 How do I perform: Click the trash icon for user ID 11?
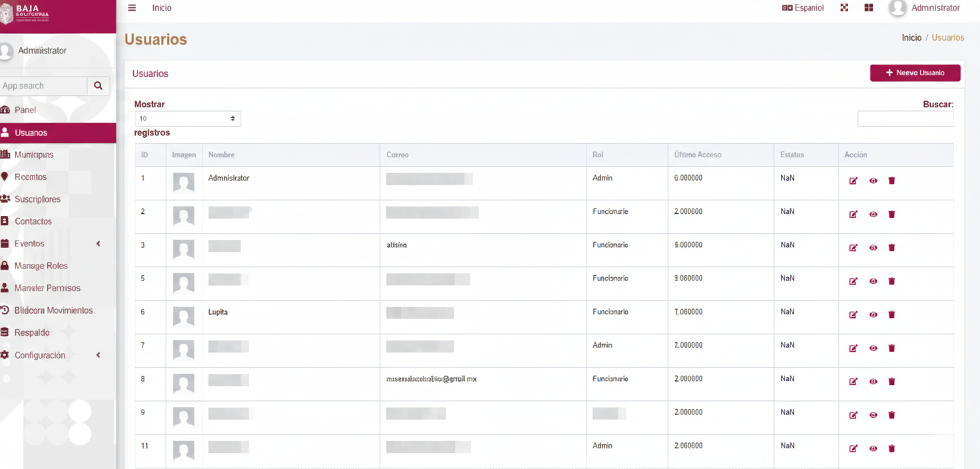(891, 448)
